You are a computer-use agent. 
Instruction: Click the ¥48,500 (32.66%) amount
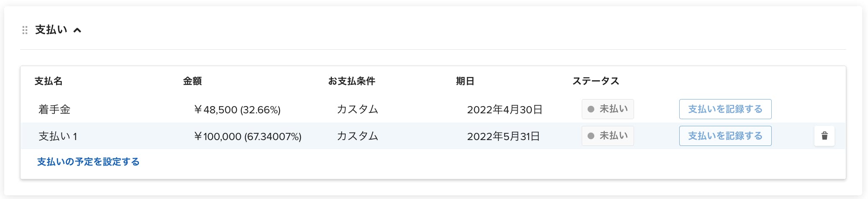click(237, 110)
